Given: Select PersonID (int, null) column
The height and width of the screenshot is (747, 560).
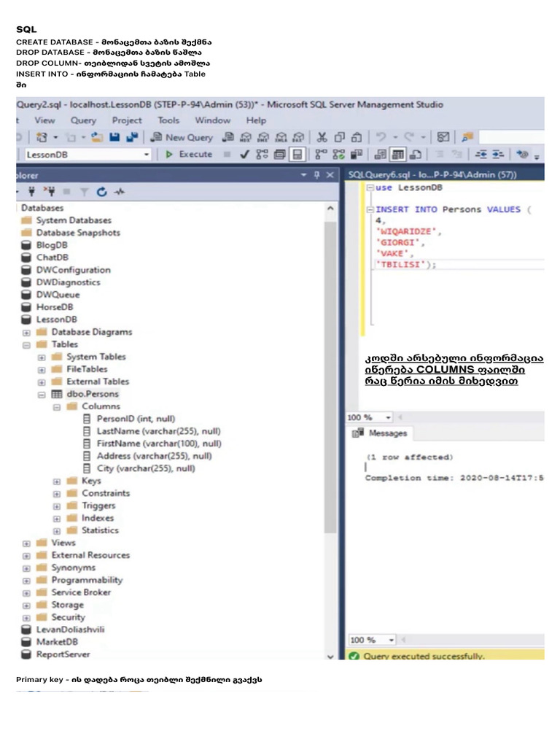Looking at the screenshot, I should tap(136, 419).
